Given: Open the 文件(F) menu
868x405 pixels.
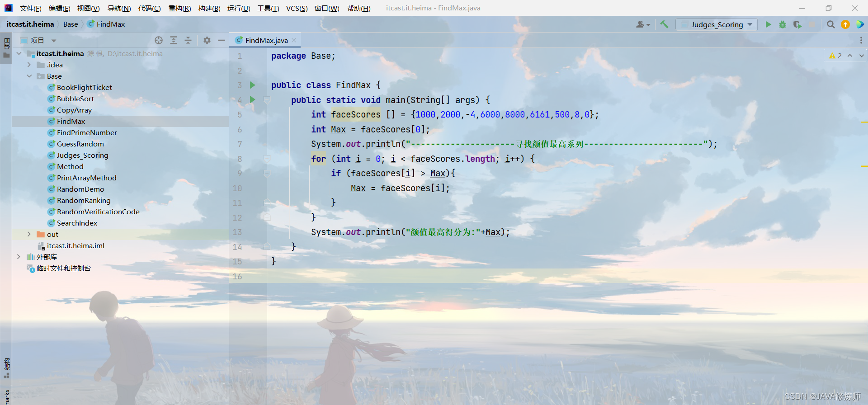Looking at the screenshot, I should tap(30, 8).
